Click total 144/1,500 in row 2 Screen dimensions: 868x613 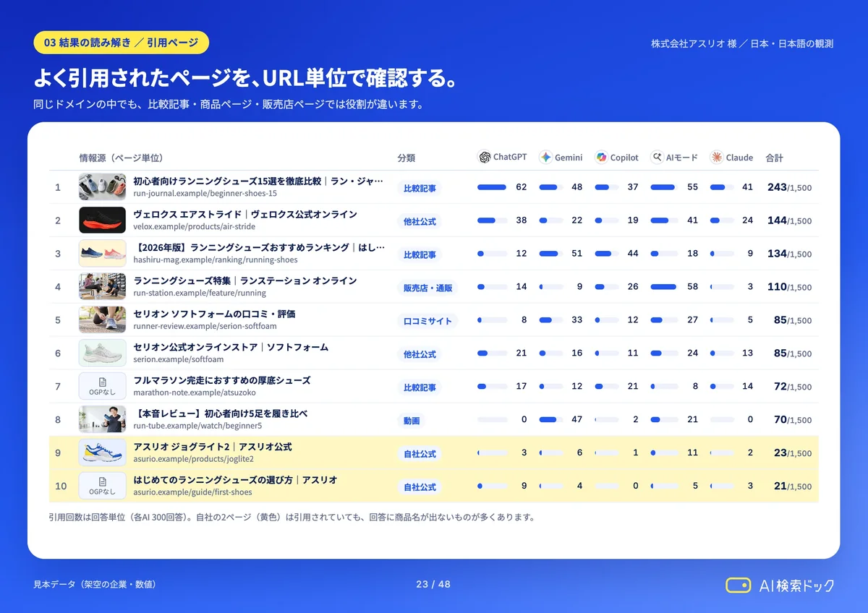pos(789,221)
